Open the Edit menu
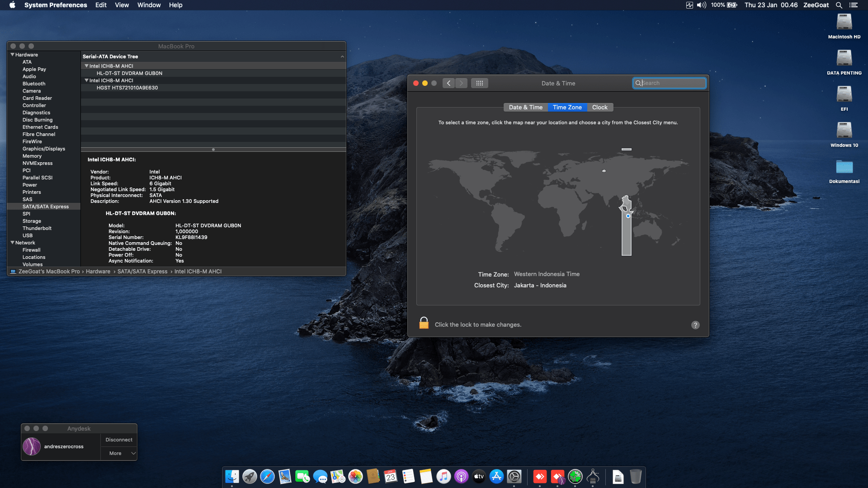 [x=101, y=5]
